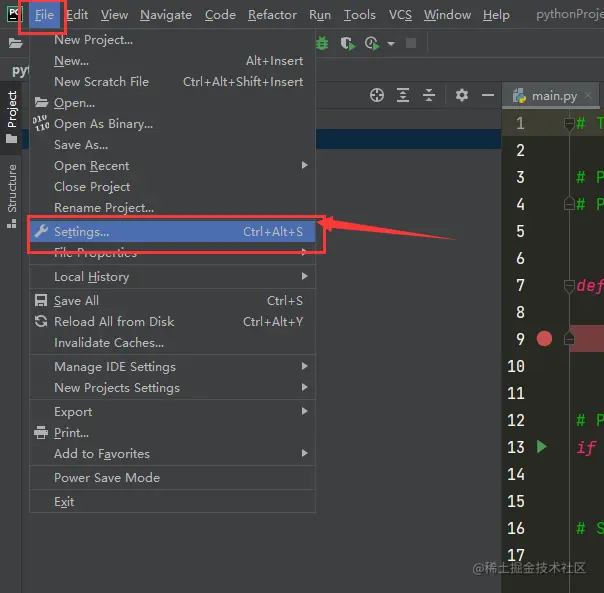Open the Code menu
This screenshot has height=593, width=604.
pos(220,15)
